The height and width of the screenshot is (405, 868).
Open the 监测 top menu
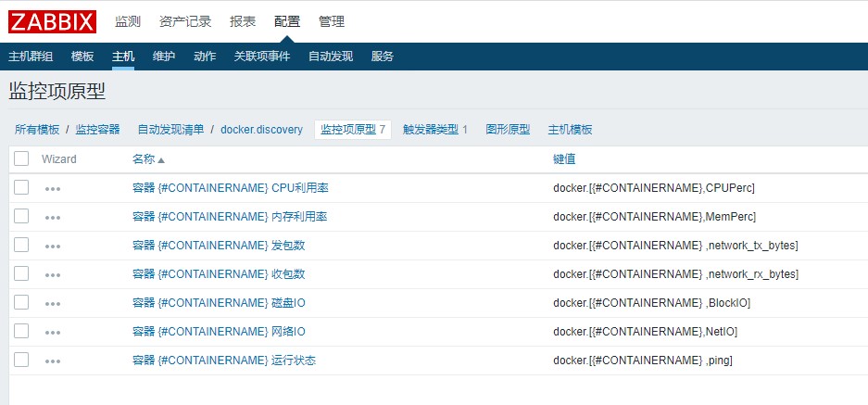tap(128, 22)
